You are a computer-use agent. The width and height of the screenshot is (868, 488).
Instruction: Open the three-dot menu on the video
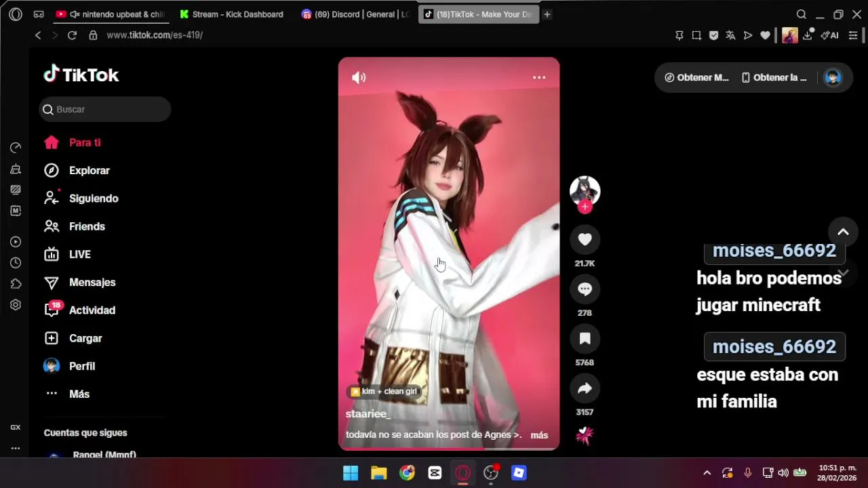pyautogui.click(x=539, y=77)
